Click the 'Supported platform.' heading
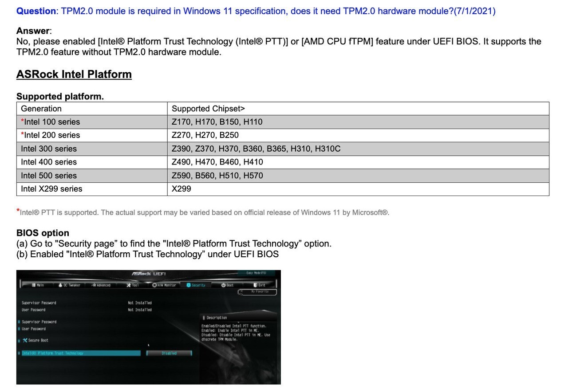568x392 pixels. 60,96
